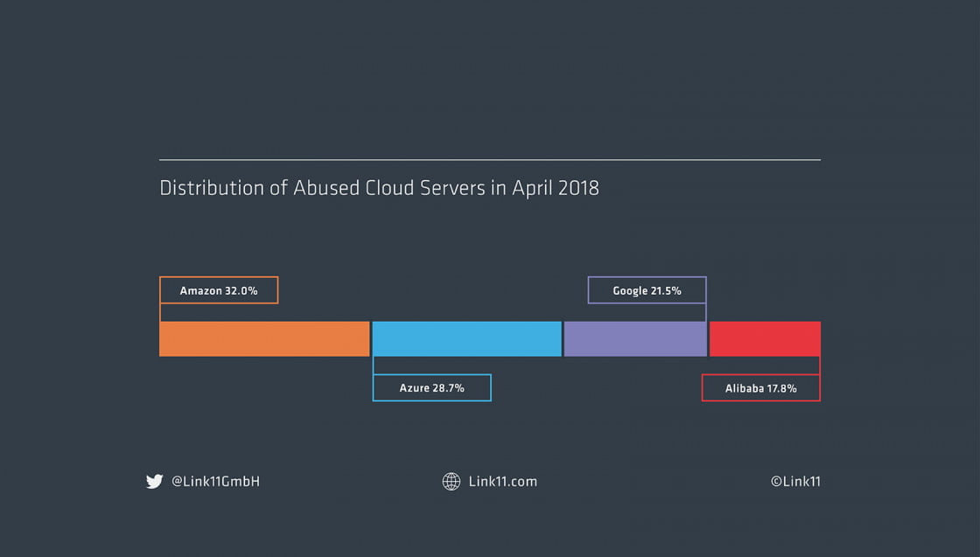This screenshot has width=980, height=557.
Task: Toggle the Azure 28.7% callout
Action: pos(431,387)
